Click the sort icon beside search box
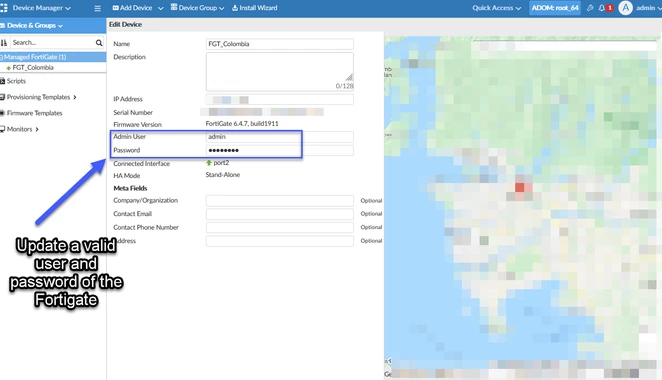 (x=4, y=43)
